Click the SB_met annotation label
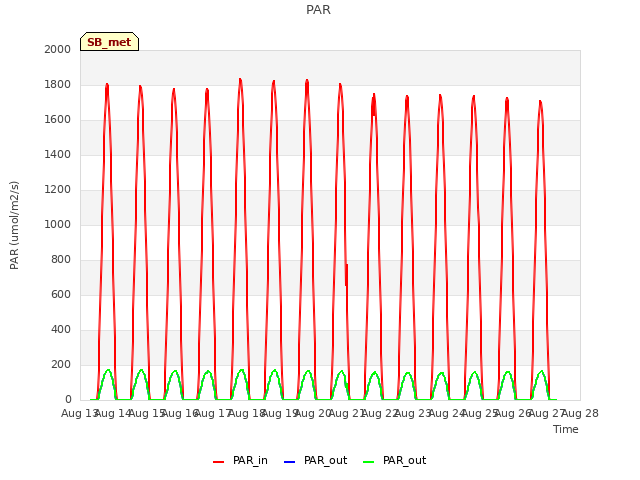 pos(109,42)
